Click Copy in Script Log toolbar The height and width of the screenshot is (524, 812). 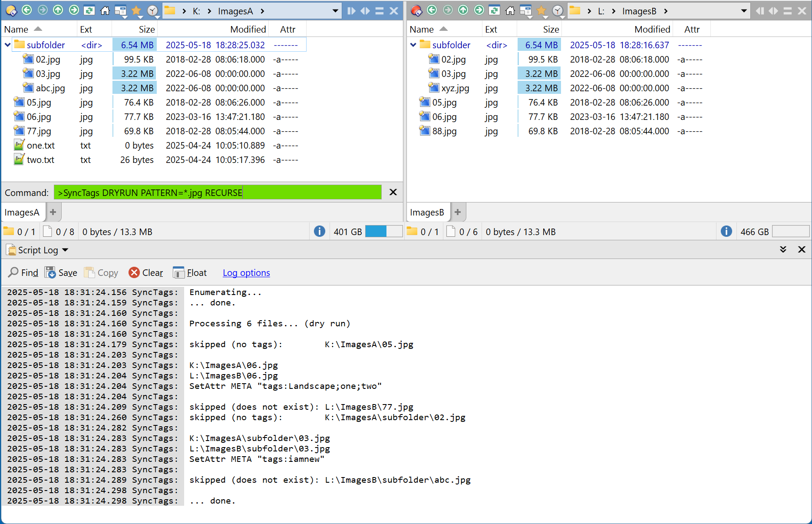(x=101, y=273)
